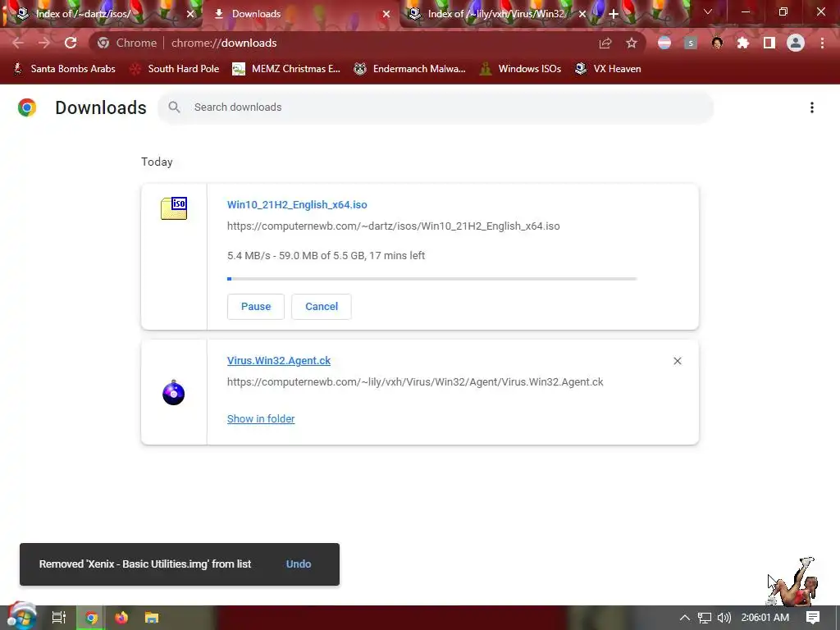
Task: Cancel the Win10 ISO download
Action: [x=322, y=307]
